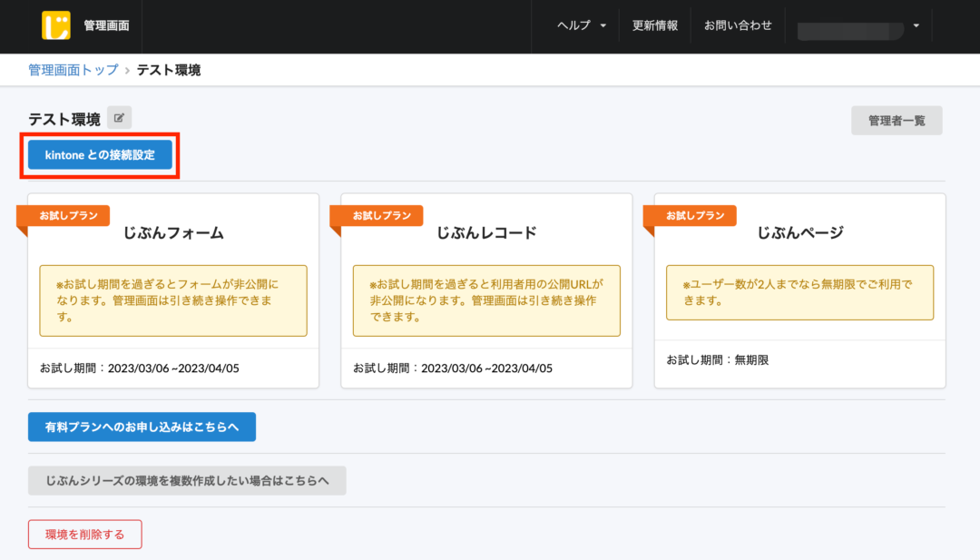The image size is (980, 560).
Task: Click the 環境を削除する button
Action: 84,534
